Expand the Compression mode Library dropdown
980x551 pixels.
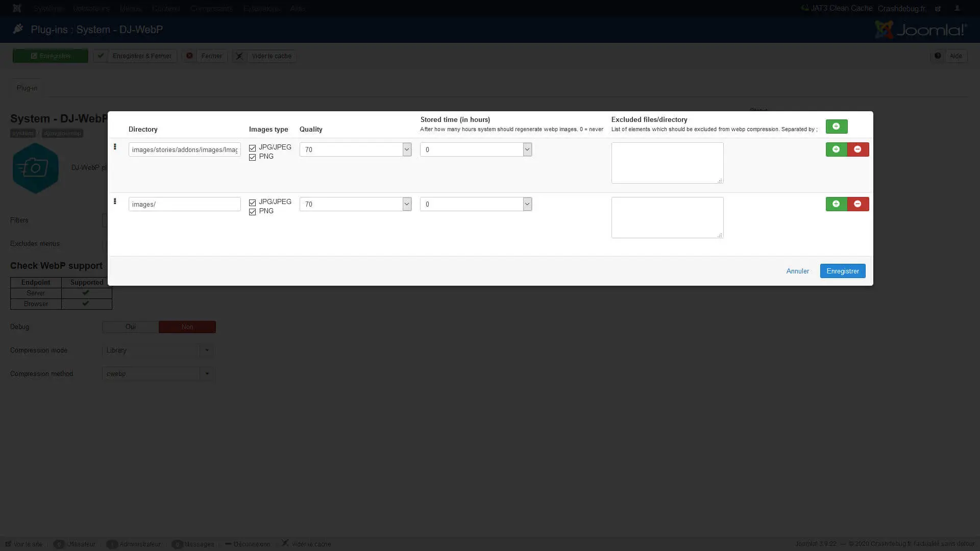[158, 350]
